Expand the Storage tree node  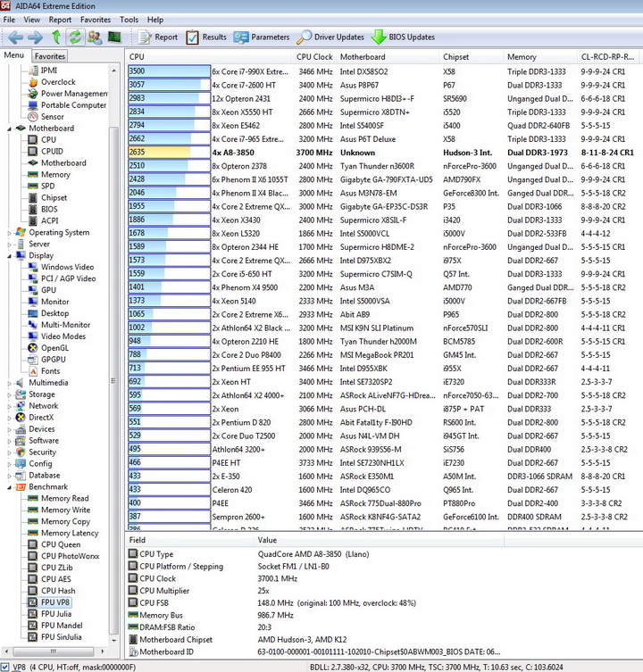[10, 394]
